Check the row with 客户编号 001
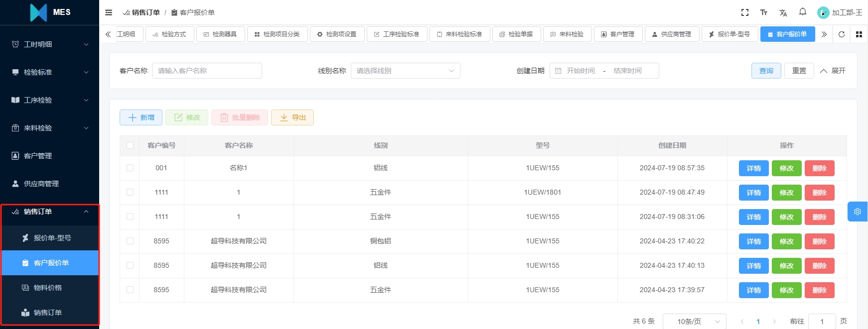Screen dimensions: 868x329 click(x=130, y=168)
